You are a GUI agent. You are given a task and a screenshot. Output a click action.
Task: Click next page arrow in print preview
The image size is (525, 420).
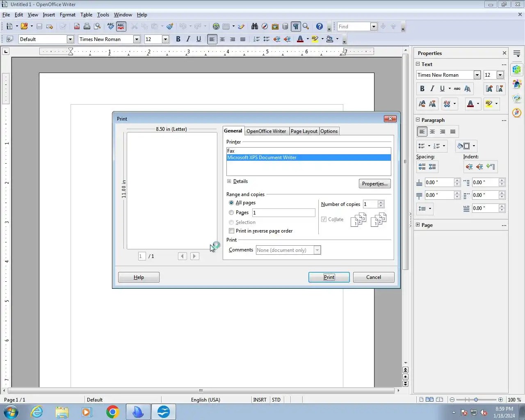(195, 256)
